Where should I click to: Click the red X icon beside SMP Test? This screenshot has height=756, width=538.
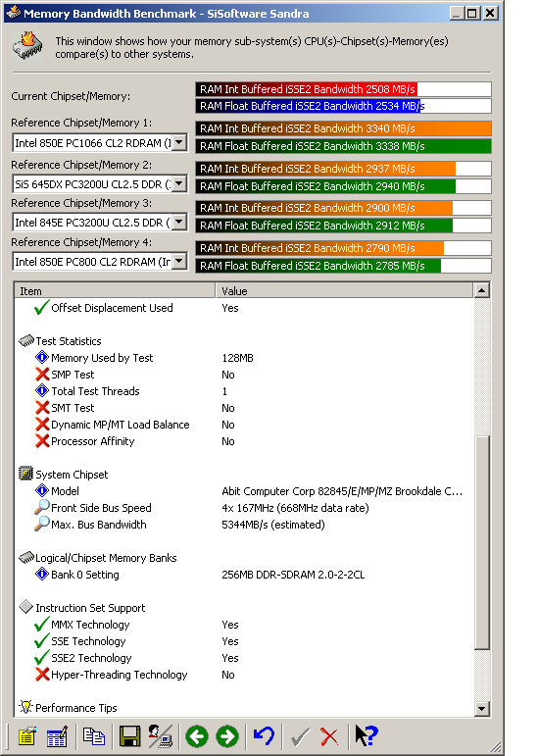(42, 375)
